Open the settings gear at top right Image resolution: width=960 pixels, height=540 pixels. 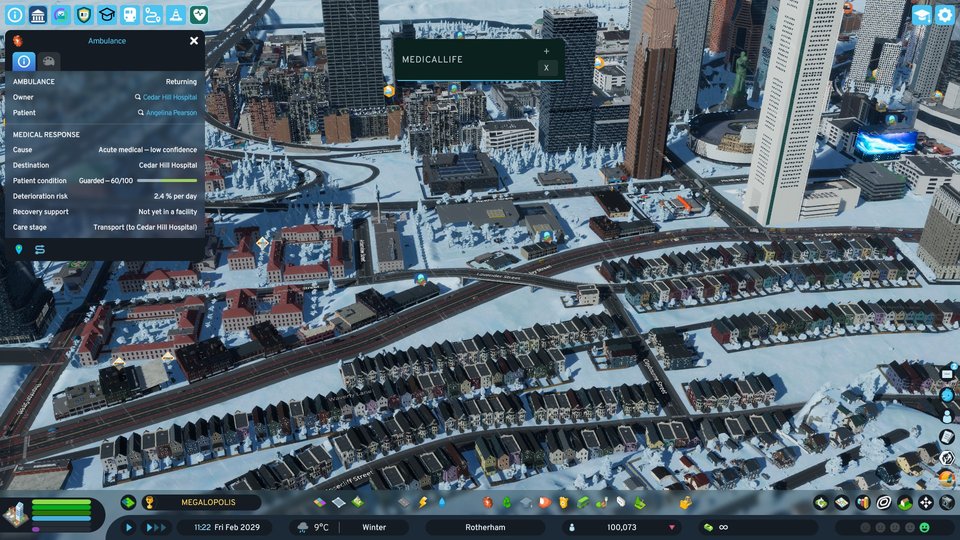point(945,15)
